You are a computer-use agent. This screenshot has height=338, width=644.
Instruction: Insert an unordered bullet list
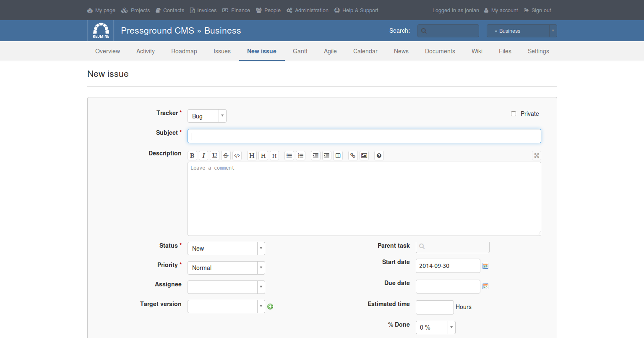[289, 156]
